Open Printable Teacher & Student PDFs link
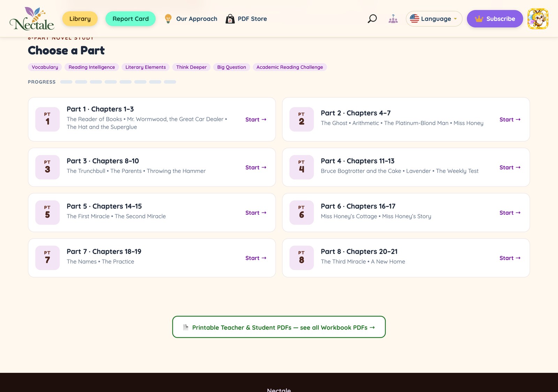The height and width of the screenshot is (392, 558). pyautogui.click(x=279, y=327)
